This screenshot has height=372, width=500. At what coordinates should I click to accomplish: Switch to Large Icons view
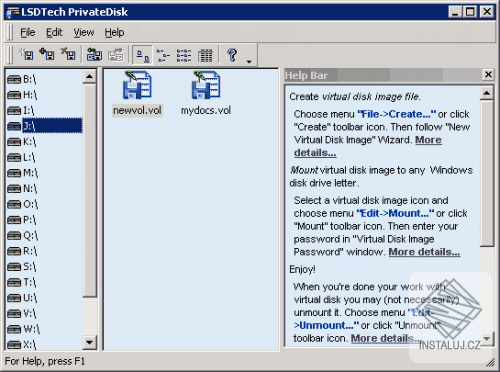point(143,55)
